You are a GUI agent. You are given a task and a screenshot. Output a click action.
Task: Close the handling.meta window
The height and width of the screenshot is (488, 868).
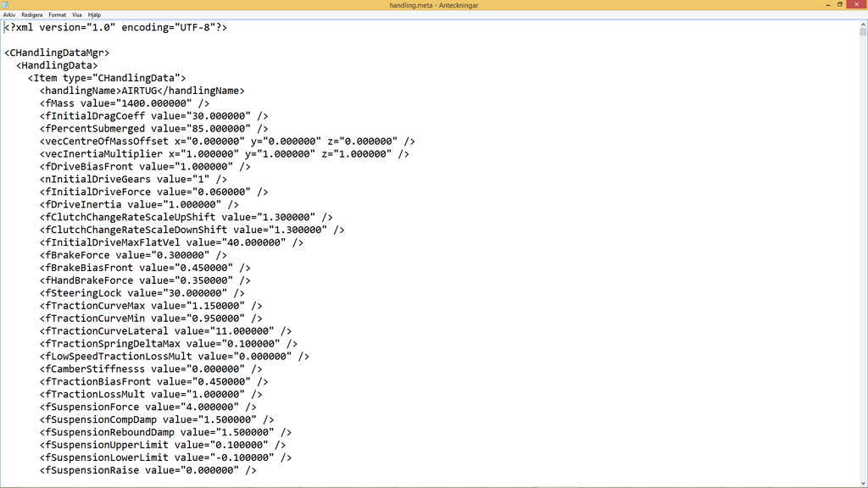click(856, 4)
